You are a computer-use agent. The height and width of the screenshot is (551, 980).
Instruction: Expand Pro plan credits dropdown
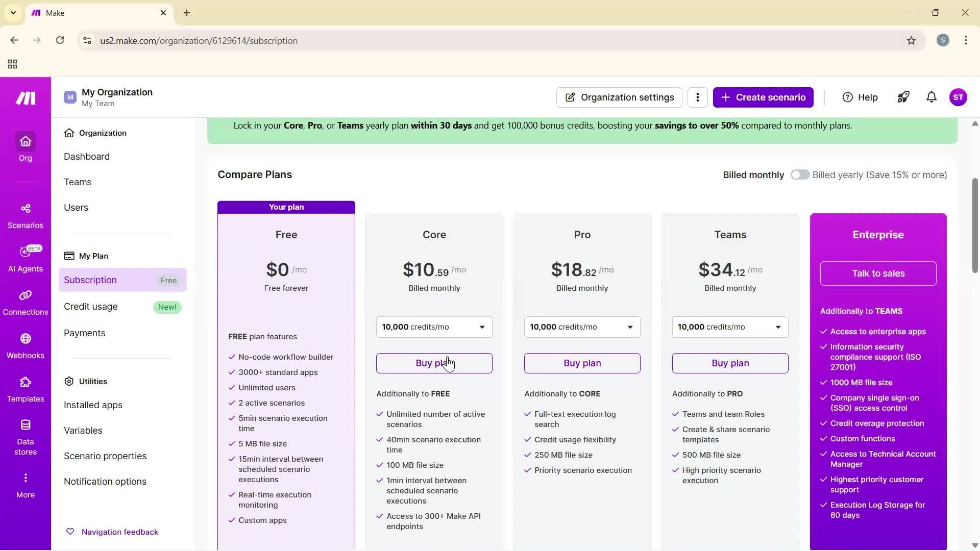coord(582,327)
